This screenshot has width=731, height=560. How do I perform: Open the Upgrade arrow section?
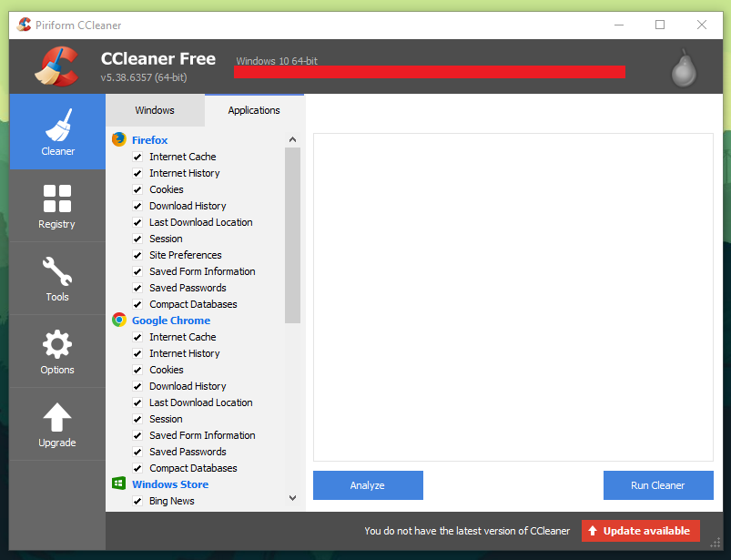(57, 423)
